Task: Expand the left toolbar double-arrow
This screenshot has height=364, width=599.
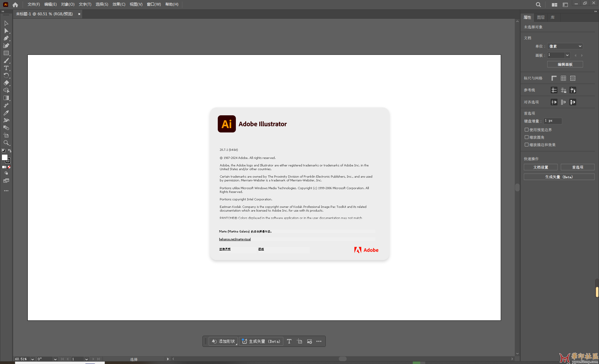Action: coord(3,11)
